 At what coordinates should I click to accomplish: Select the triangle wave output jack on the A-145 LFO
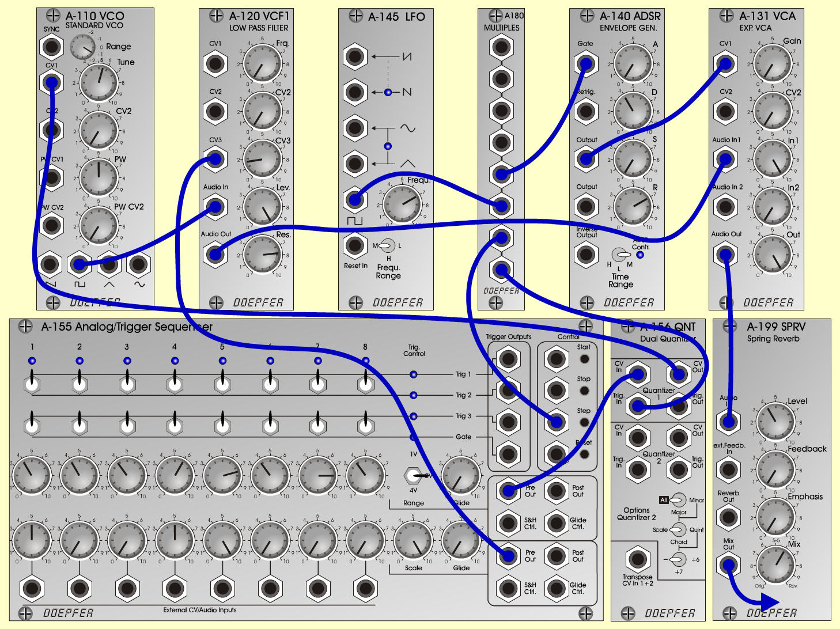pos(355,164)
